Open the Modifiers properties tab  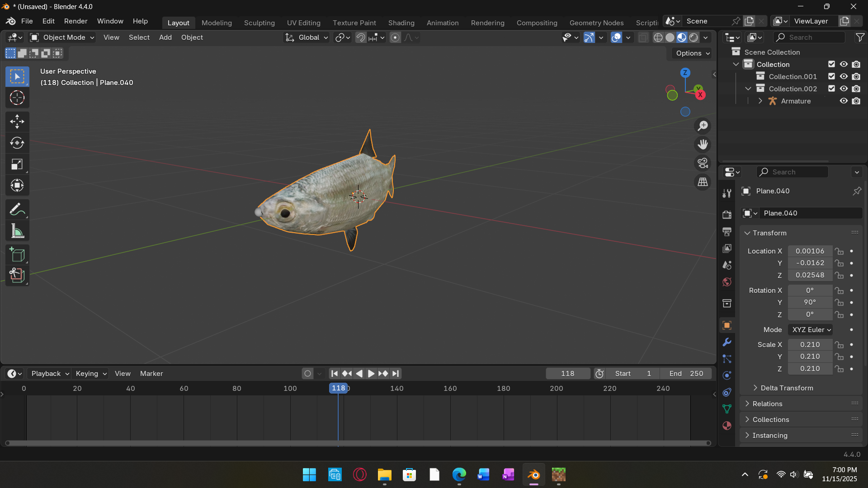[x=727, y=342]
